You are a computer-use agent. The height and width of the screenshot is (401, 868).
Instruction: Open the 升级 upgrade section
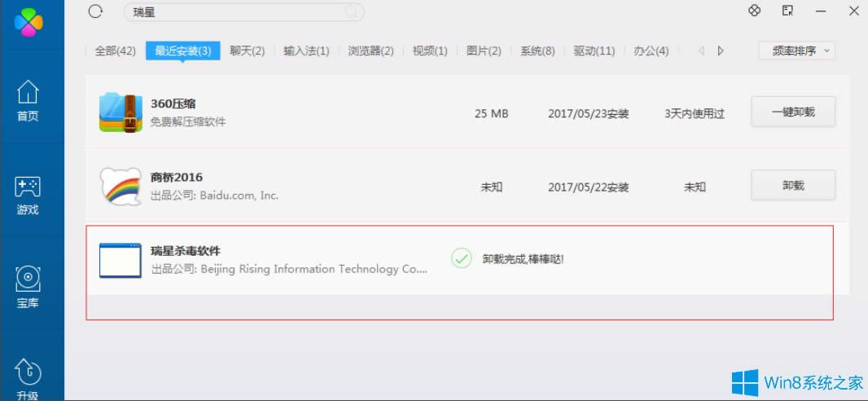pyautogui.click(x=28, y=380)
